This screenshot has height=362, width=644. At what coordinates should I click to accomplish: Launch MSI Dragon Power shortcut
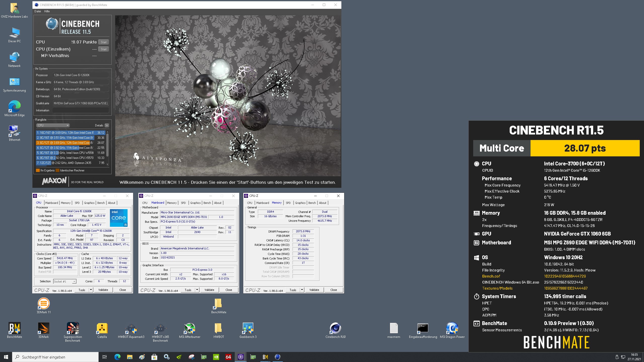coord(452,330)
